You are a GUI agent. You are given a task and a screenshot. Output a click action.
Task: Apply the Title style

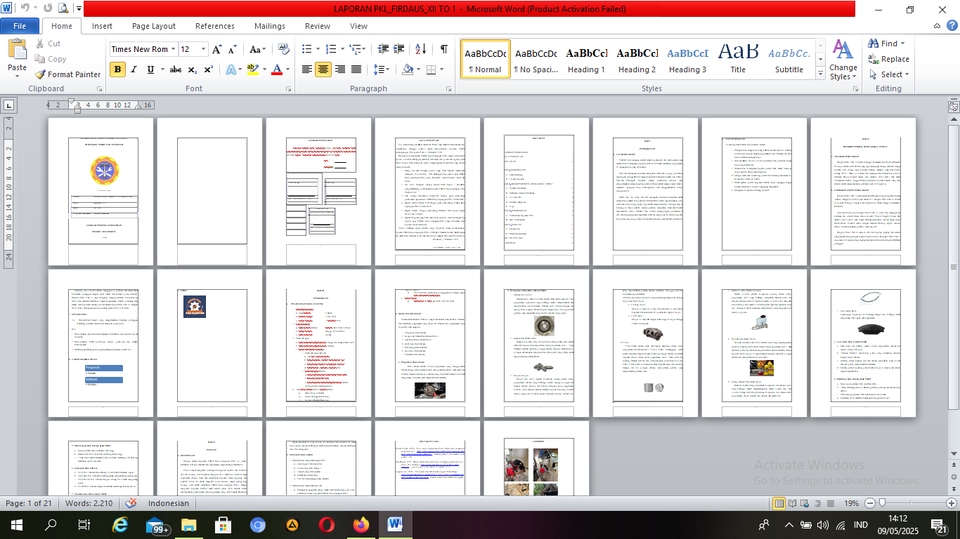coord(738,59)
